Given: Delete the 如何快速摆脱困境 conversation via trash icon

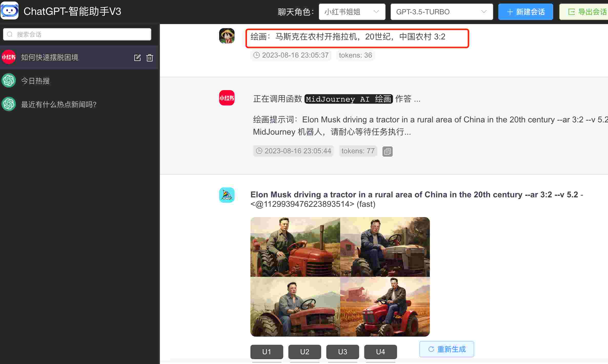Looking at the screenshot, I should click(x=150, y=58).
